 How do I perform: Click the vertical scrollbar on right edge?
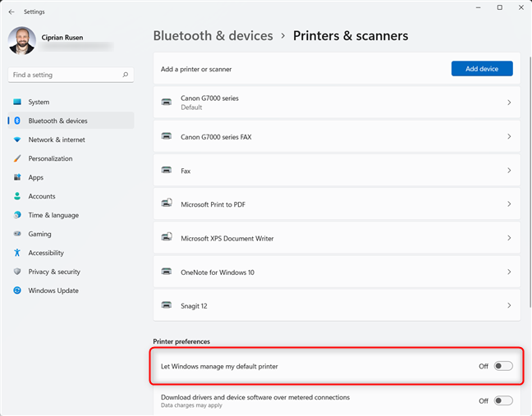530,181
